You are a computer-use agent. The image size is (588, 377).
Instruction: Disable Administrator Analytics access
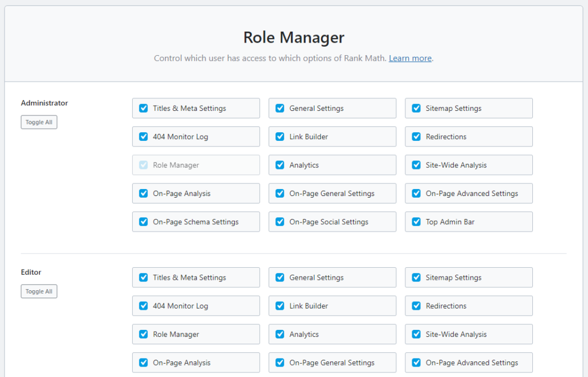point(280,165)
